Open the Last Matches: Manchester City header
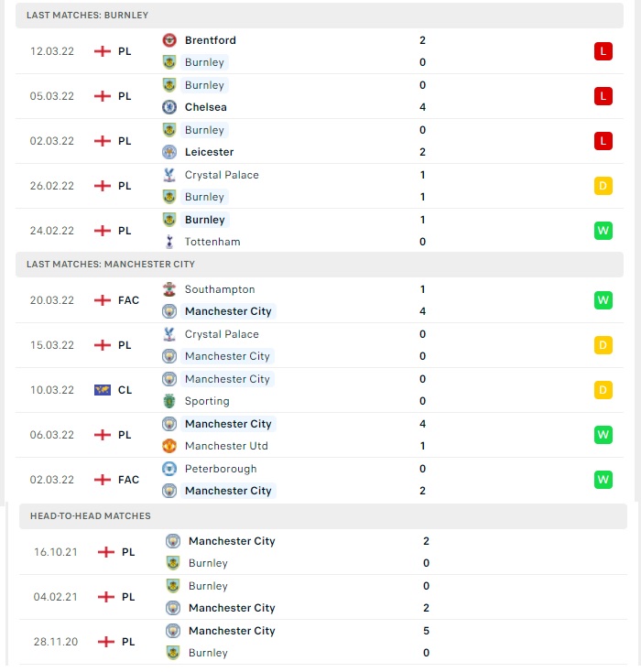641x672 pixels. [320, 265]
